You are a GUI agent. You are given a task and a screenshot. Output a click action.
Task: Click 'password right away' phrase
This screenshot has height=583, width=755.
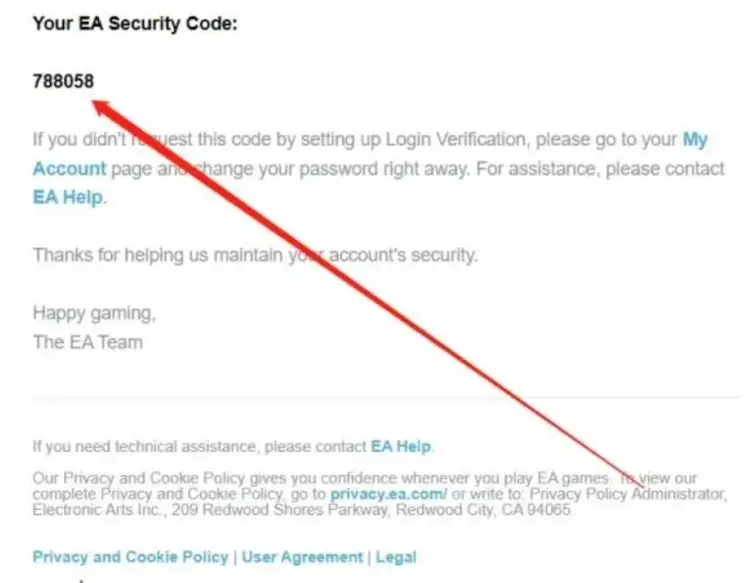click(364, 169)
